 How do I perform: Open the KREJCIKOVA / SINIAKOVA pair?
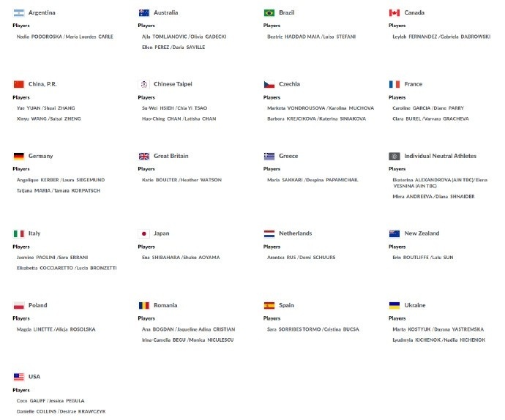click(317, 119)
